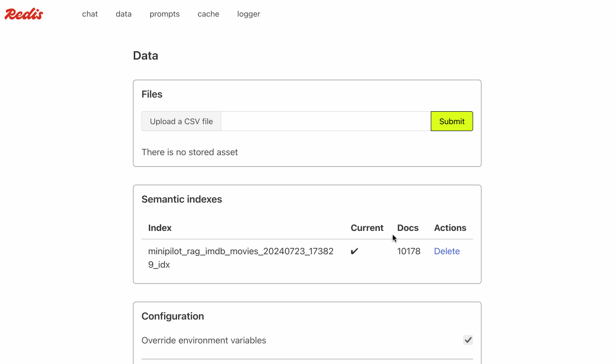This screenshot has width=616, height=364.
Task: Click the current index checkmark icon
Action: coord(354,251)
